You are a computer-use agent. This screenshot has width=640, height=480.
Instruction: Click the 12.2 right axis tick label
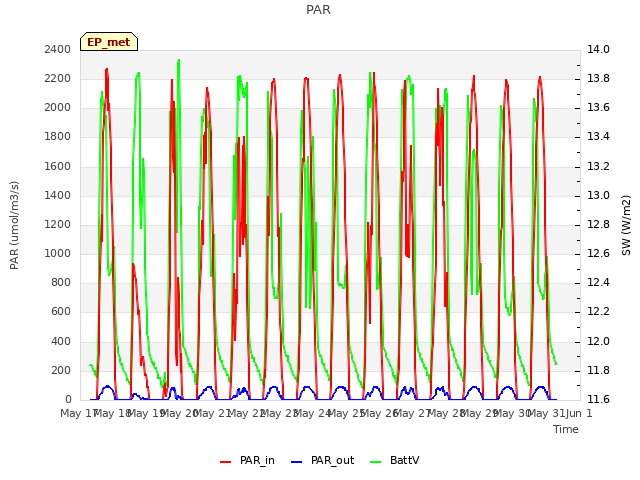click(598, 311)
